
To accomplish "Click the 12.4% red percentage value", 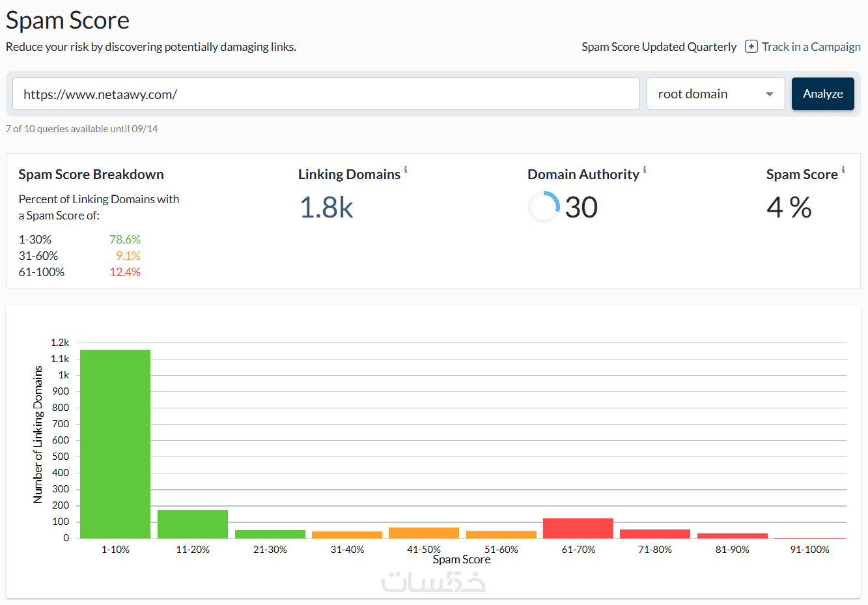I will tap(125, 272).
